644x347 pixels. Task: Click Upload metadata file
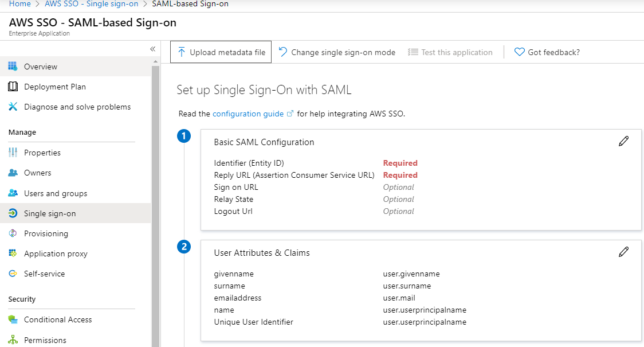pos(221,52)
